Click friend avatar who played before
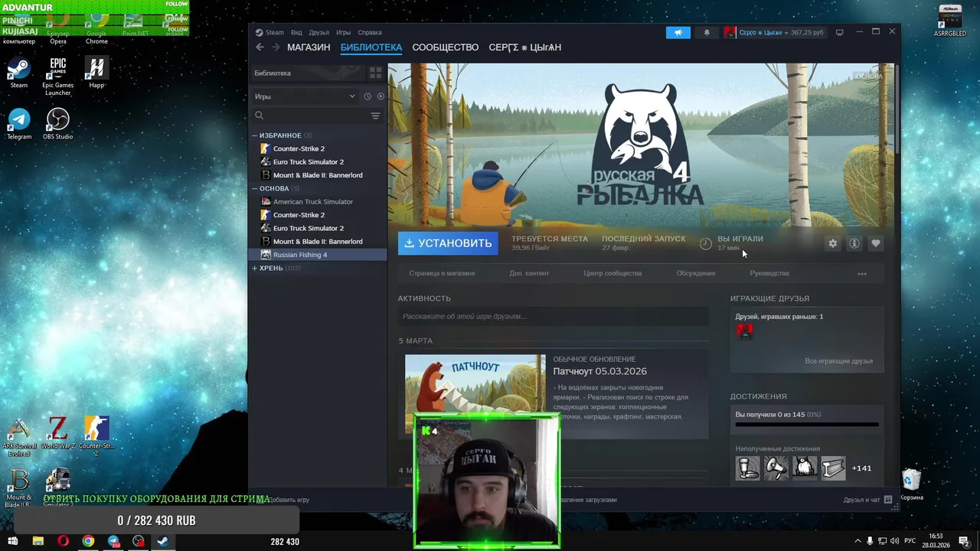980x551 pixels. (x=745, y=331)
